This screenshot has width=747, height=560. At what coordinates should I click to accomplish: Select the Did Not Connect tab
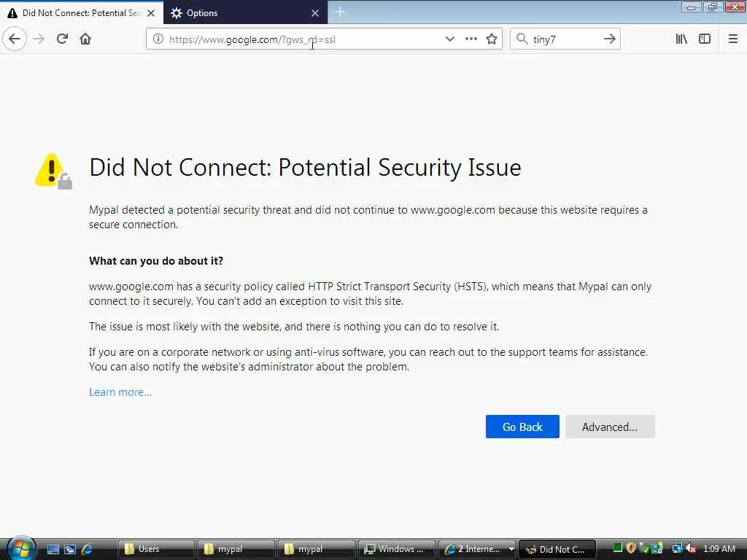[82, 13]
